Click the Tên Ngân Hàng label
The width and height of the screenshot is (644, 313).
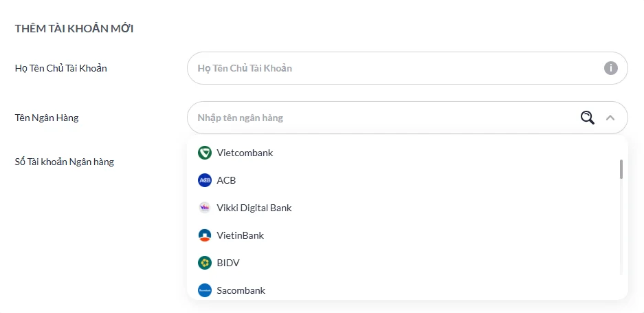pos(47,118)
